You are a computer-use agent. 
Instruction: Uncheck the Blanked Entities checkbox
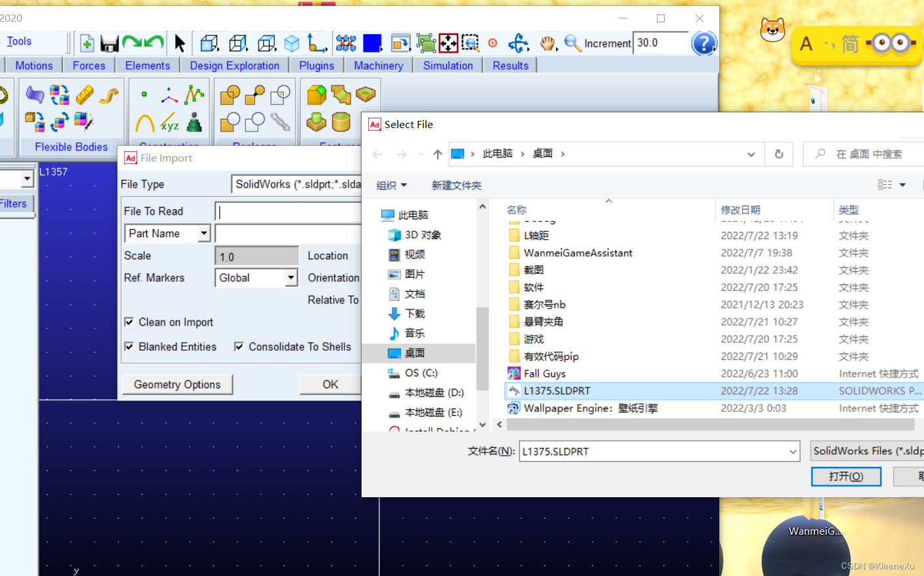coord(129,346)
